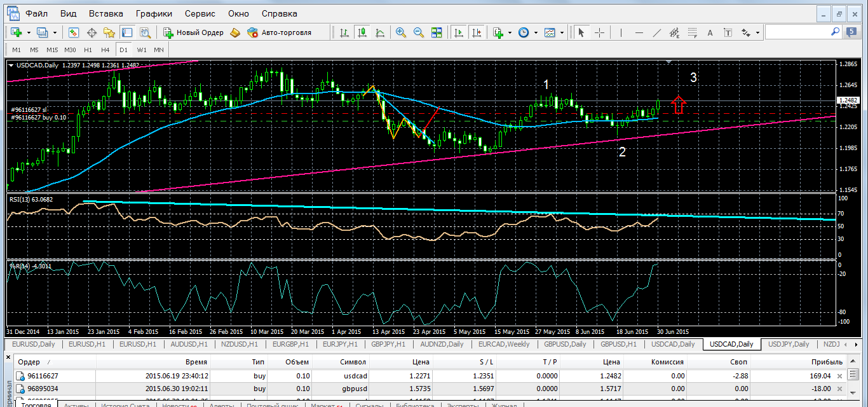The height and width of the screenshot is (407, 868).
Task: Open the chart templates icon
Action: 550,32
